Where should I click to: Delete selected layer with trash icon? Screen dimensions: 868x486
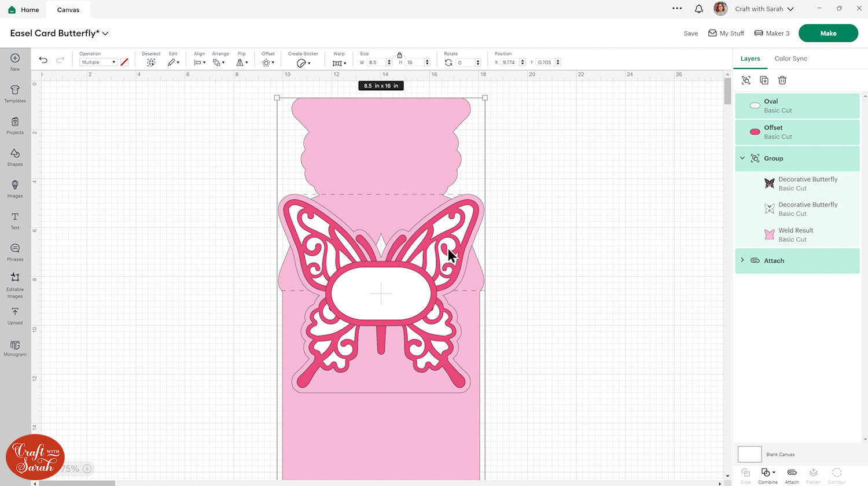point(782,80)
